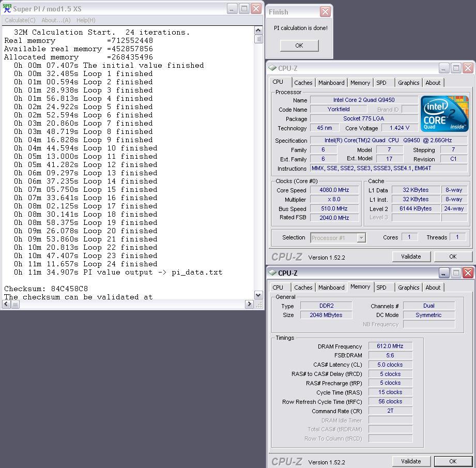Viewport: 476px width, 468px height.
Task: Open the Calculate(C) menu in Super PI
Action: click(x=20, y=20)
